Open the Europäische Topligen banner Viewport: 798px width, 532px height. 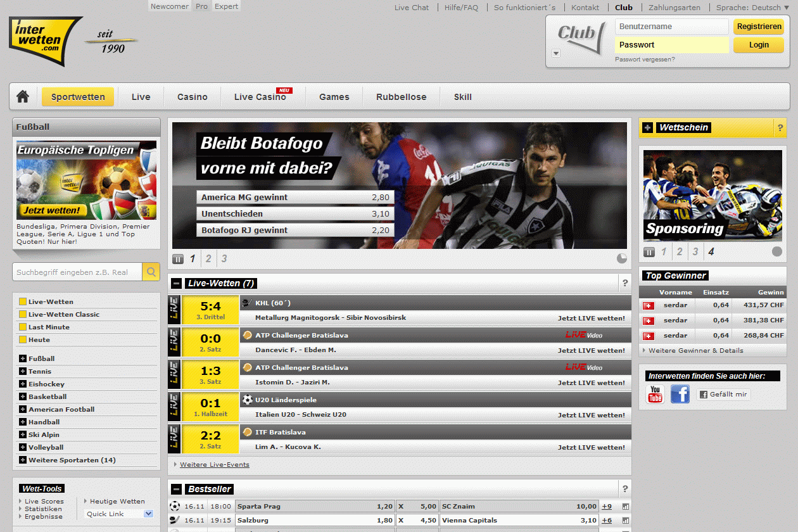coord(86,180)
